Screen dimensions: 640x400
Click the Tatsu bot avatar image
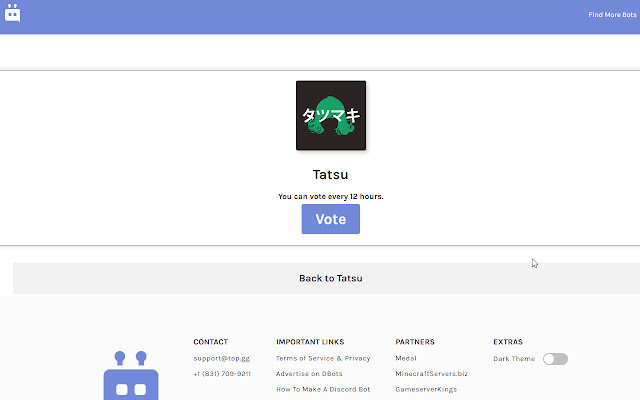(x=331, y=116)
